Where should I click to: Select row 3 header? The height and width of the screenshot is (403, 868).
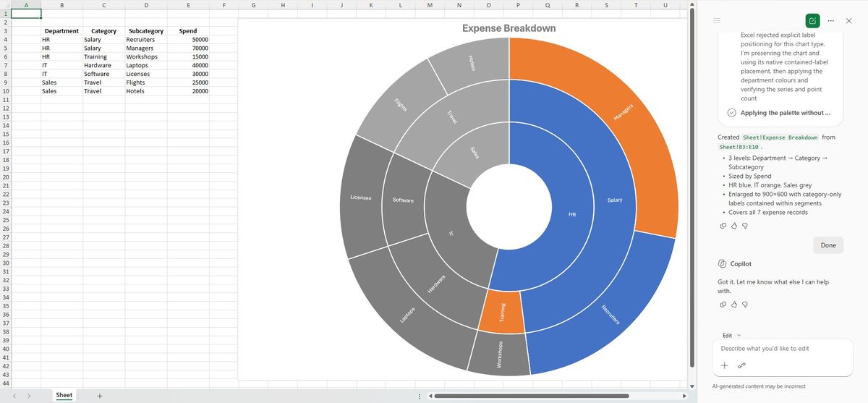(5, 31)
